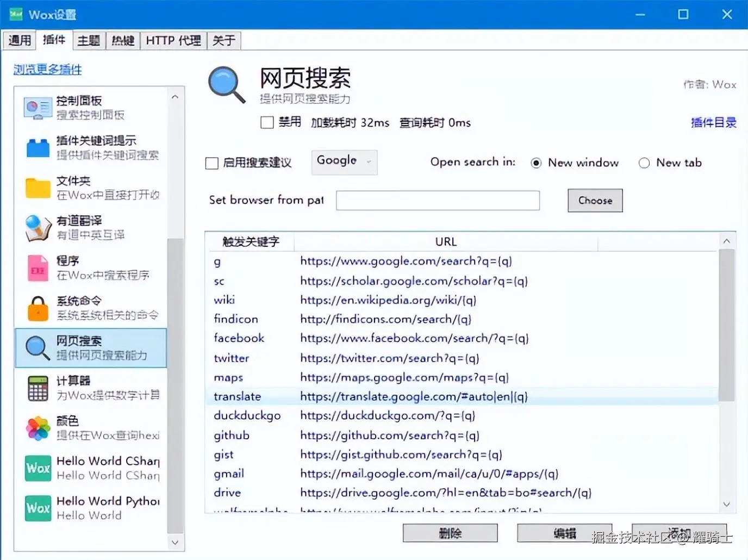Click URL table scroll down arrow
Viewport: 748px width, 560px height.
pyautogui.click(x=727, y=504)
